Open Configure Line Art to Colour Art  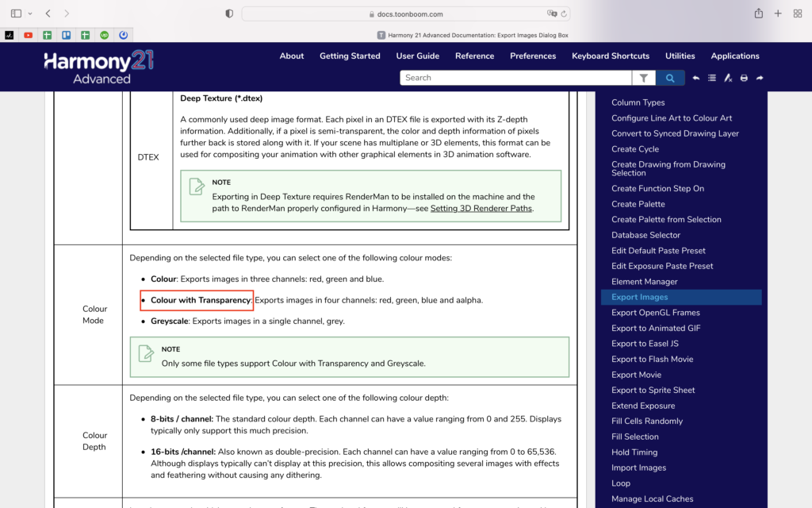[672, 118]
